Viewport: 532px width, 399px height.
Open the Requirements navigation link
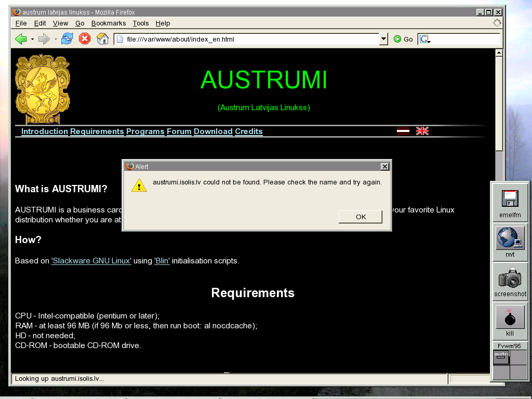coord(97,131)
